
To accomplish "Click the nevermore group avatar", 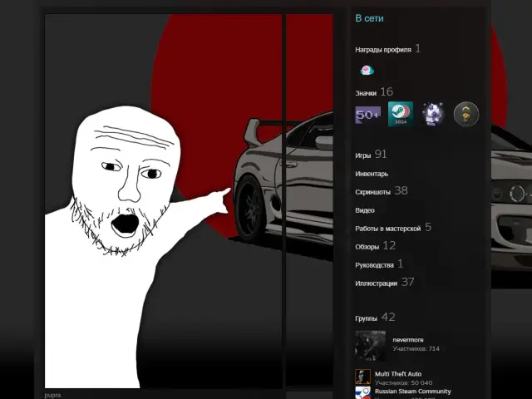I will tap(370, 344).
